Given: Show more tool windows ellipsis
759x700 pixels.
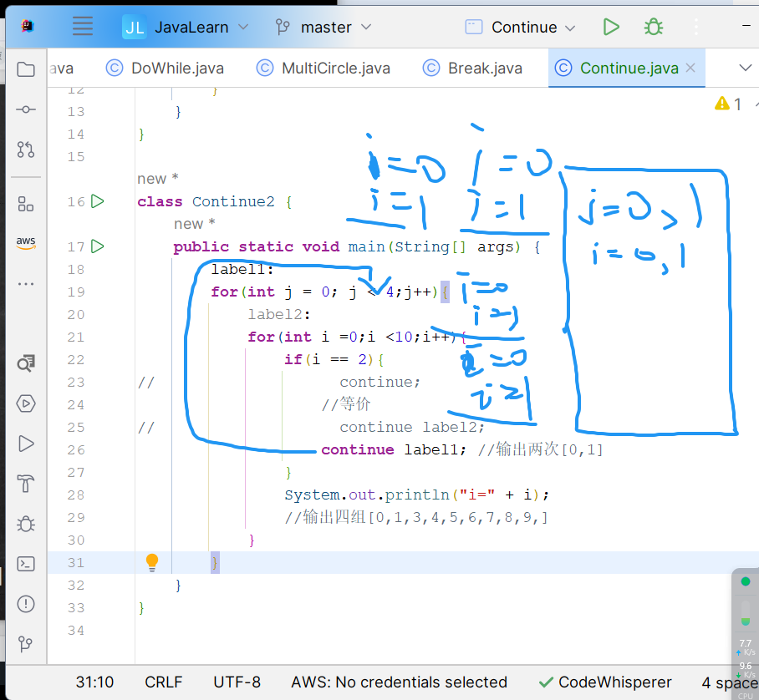Looking at the screenshot, I should click(x=26, y=284).
